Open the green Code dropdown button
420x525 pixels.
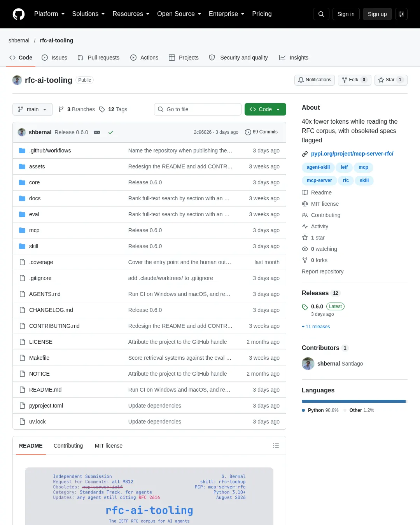pos(265,109)
